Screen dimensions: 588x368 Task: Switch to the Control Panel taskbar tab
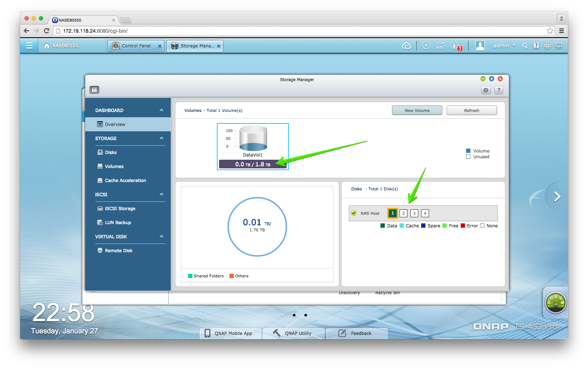tap(136, 46)
